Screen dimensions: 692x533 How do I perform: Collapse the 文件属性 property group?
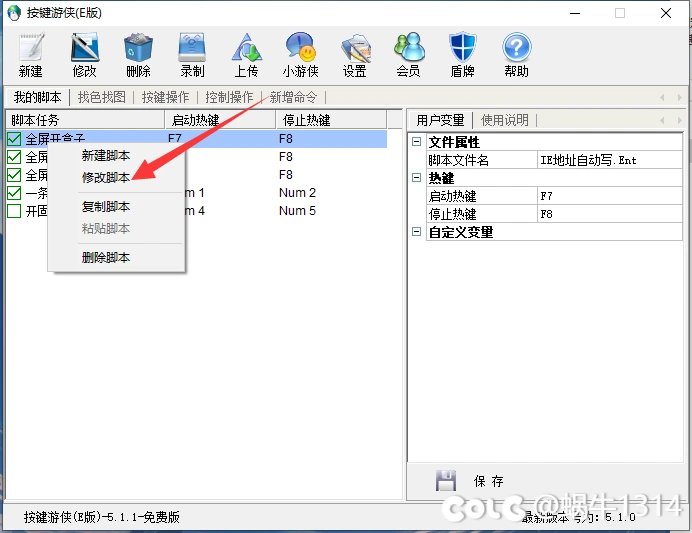[416, 142]
